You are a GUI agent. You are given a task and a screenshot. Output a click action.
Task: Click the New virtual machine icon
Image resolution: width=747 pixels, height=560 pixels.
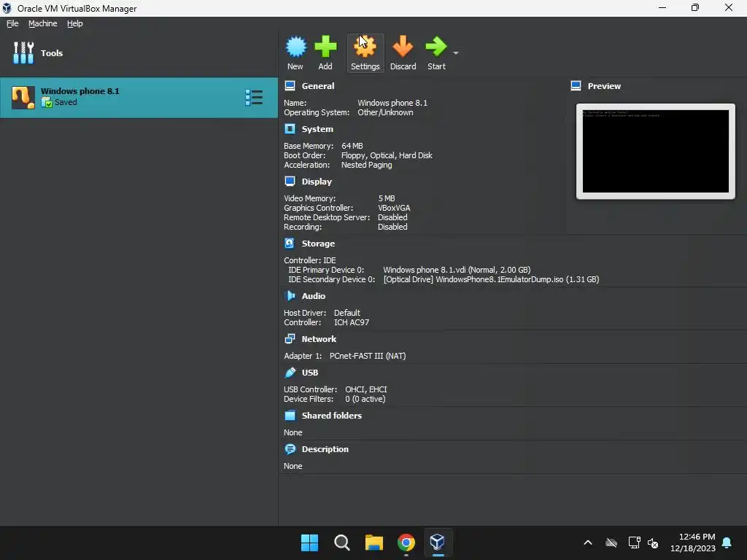click(295, 47)
